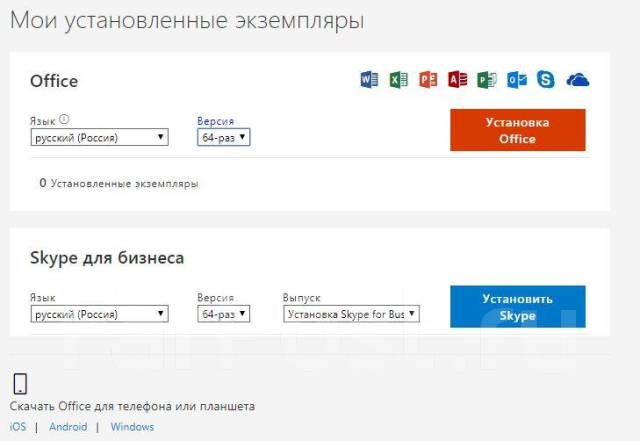The image size is (640, 441).
Task: Click the Установка Office button
Action: [518, 130]
